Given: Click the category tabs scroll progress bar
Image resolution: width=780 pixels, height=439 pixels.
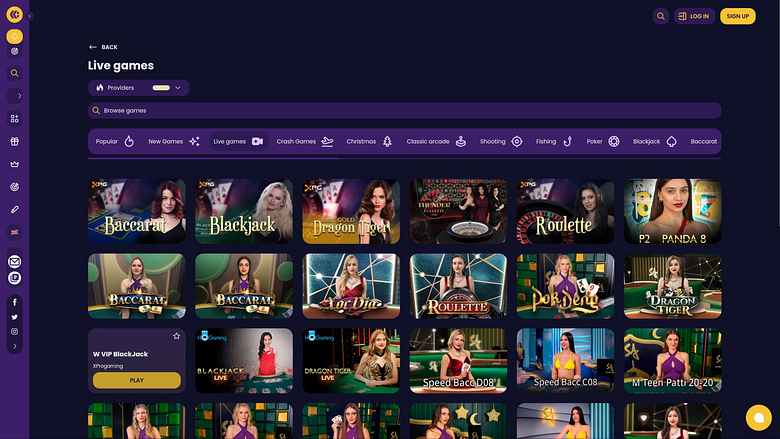Looking at the screenshot, I should 404,159.
